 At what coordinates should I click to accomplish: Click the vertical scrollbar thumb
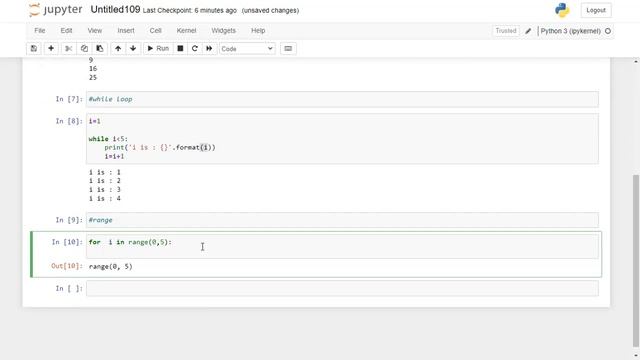(636, 260)
